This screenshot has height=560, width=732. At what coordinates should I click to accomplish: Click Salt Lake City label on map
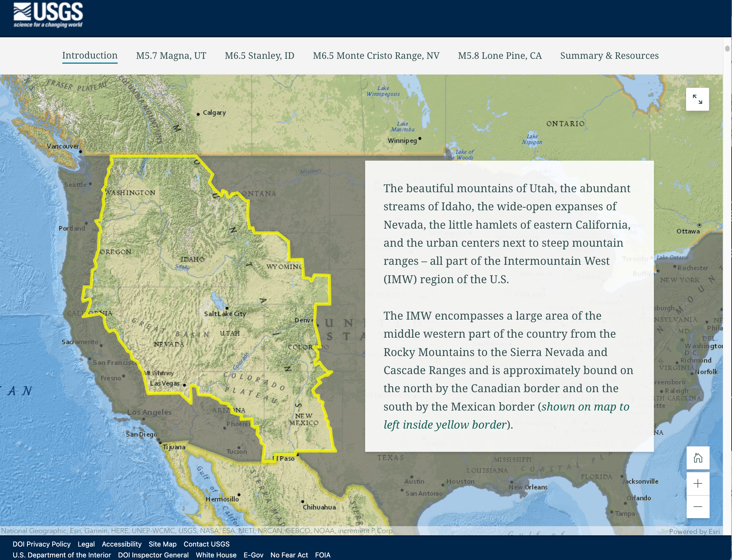tap(225, 314)
